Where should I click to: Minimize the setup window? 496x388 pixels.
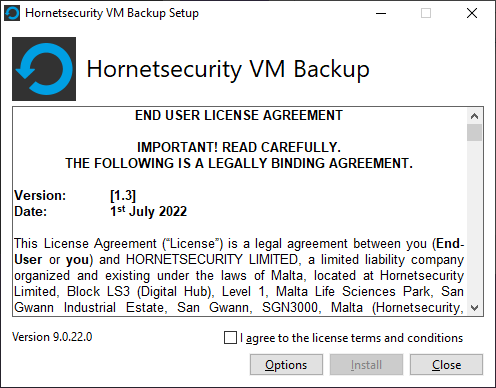381,13
